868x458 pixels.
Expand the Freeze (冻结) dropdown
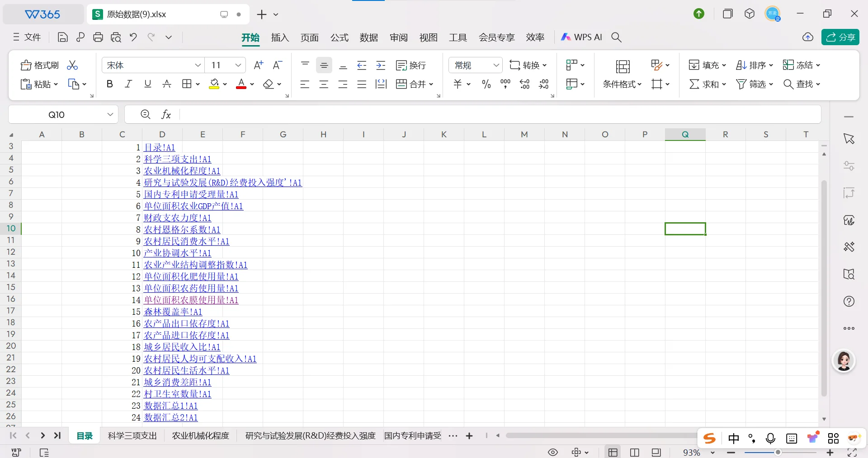coord(818,65)
